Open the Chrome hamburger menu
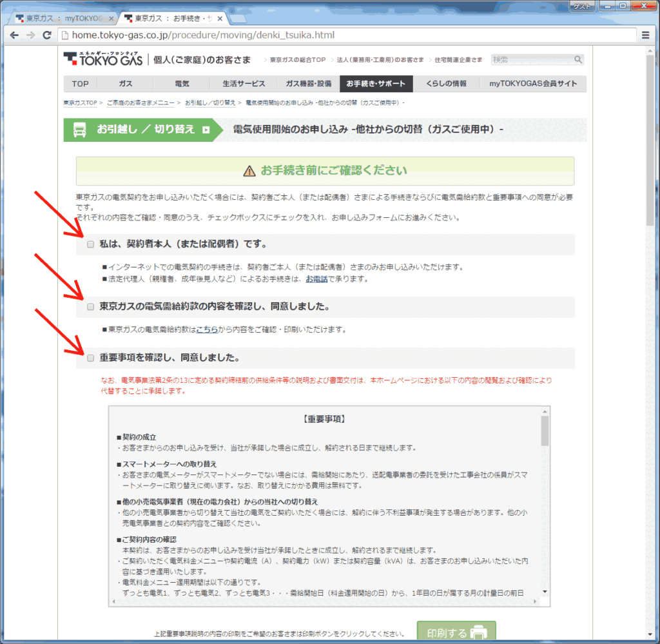 coord(645,35)
